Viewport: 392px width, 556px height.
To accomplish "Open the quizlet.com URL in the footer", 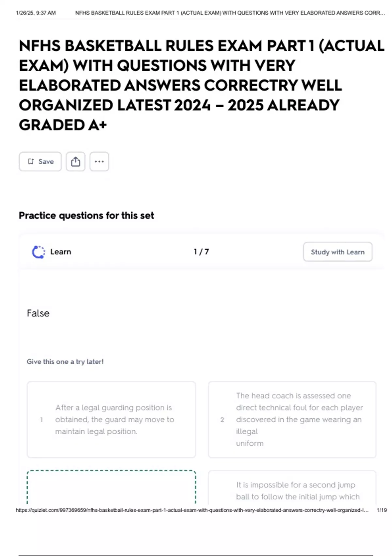I will click(x=192, y=510).
